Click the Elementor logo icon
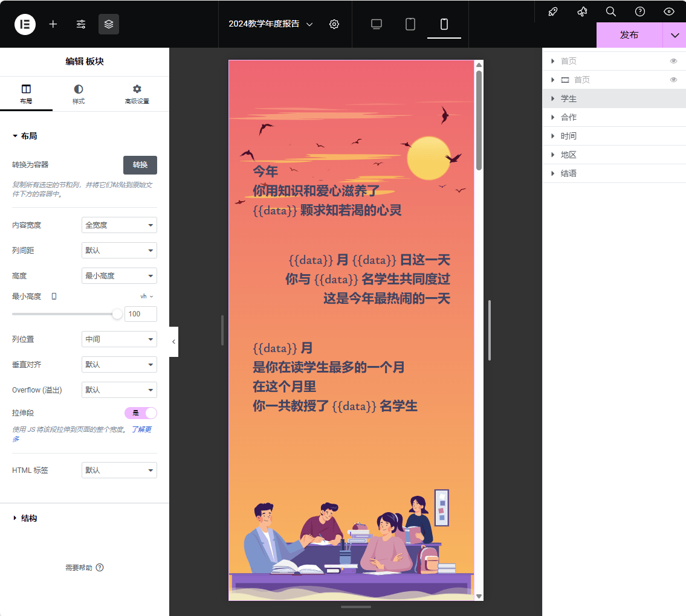Screen dimensions: 686x616 (25, 24)
